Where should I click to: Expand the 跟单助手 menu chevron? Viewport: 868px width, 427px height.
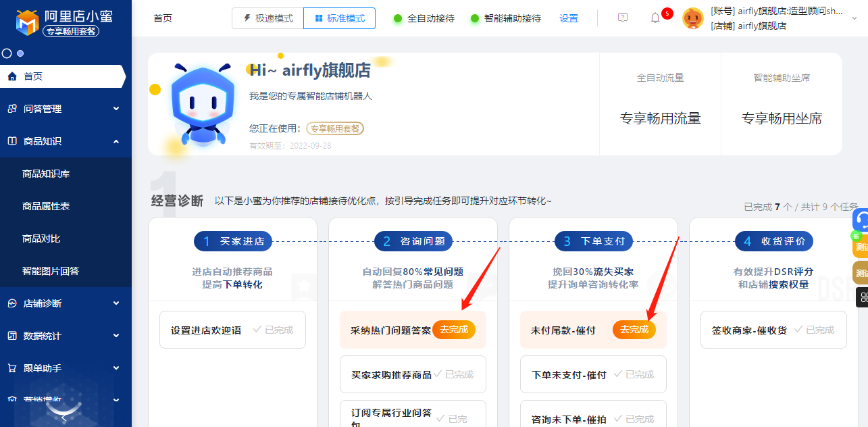click(x=116, y=368)
